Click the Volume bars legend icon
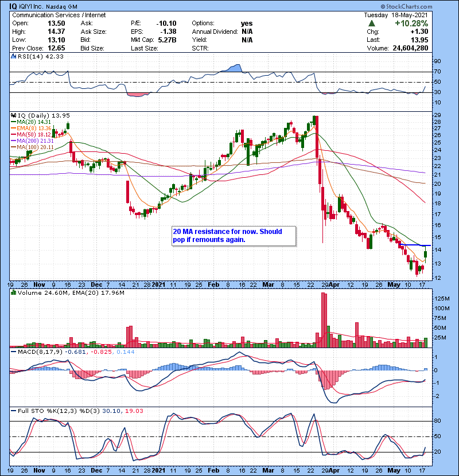459x476 pixels. click(x=13, y=292)
